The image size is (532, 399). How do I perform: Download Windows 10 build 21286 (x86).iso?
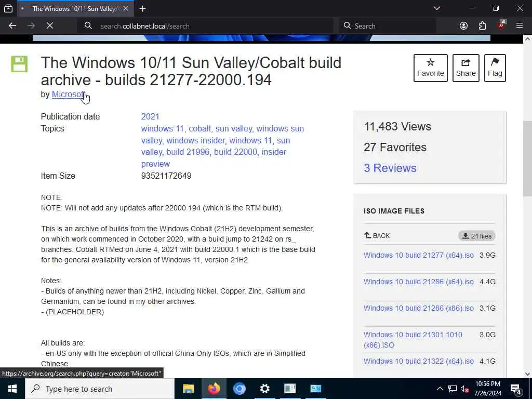(419, 308)
